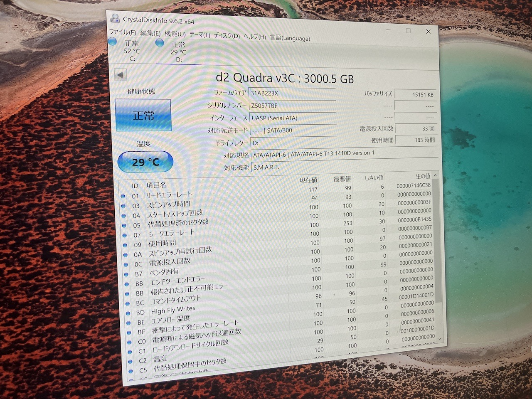Click status dot of SMART row ID 09
The image size is (532, 399).
(x=125, y=245)
